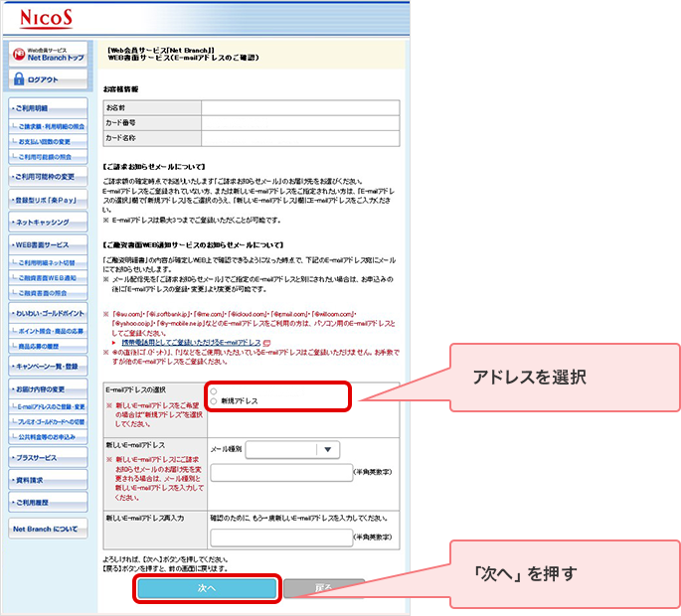The width and height of the screenshot is (681, 616).
Task: Click E-mailアドレスのご登録・変更 sidebar link
Action: click(x=50, y=408)
